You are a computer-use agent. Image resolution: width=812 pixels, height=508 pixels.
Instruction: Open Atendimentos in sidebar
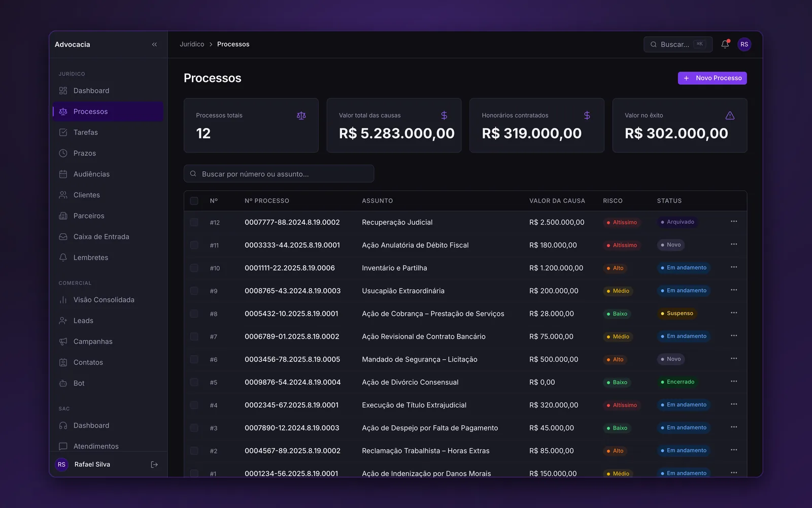108,446
